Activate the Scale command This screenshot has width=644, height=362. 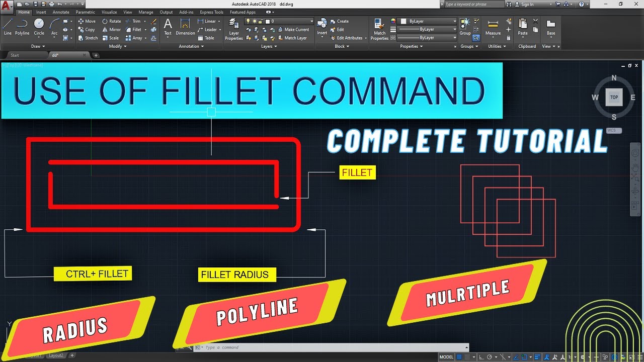tap(110, 38)
